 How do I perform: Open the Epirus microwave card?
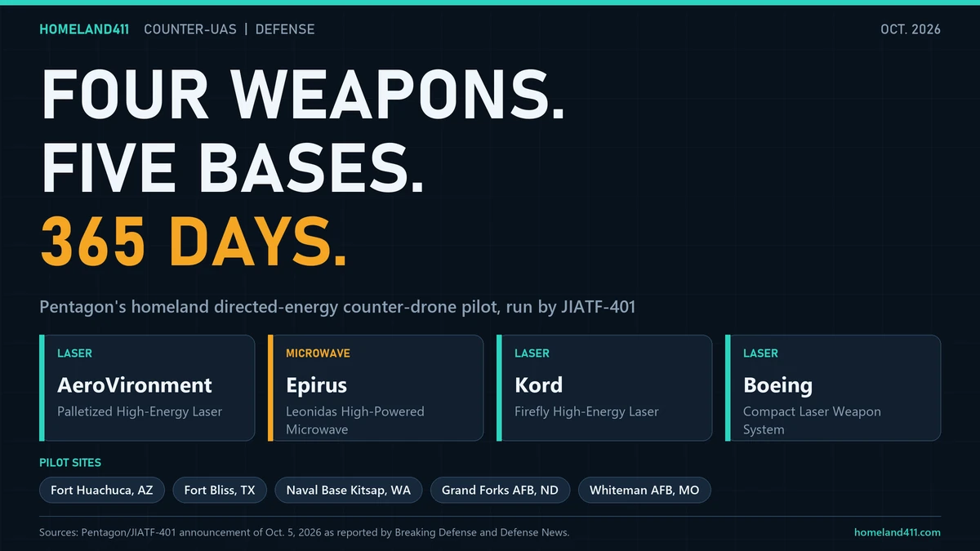376,388
